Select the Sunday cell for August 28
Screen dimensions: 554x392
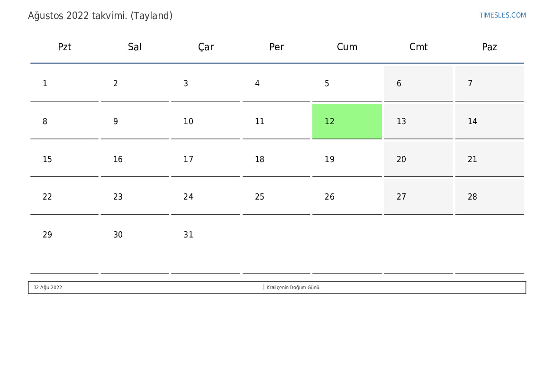489,197
